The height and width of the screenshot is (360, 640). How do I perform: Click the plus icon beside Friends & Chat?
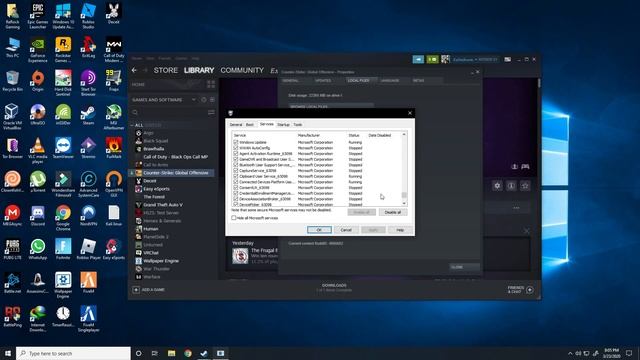(530, 290)
